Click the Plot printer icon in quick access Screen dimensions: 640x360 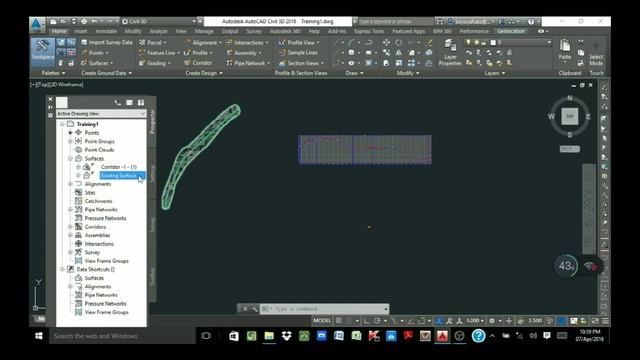click(84, 21)
